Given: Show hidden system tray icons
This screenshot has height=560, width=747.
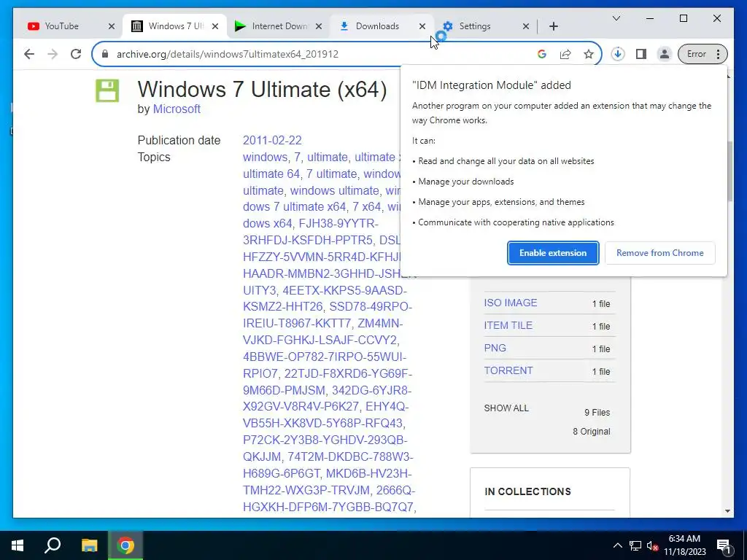Looking at the screenshot, I should pos(617,545).
